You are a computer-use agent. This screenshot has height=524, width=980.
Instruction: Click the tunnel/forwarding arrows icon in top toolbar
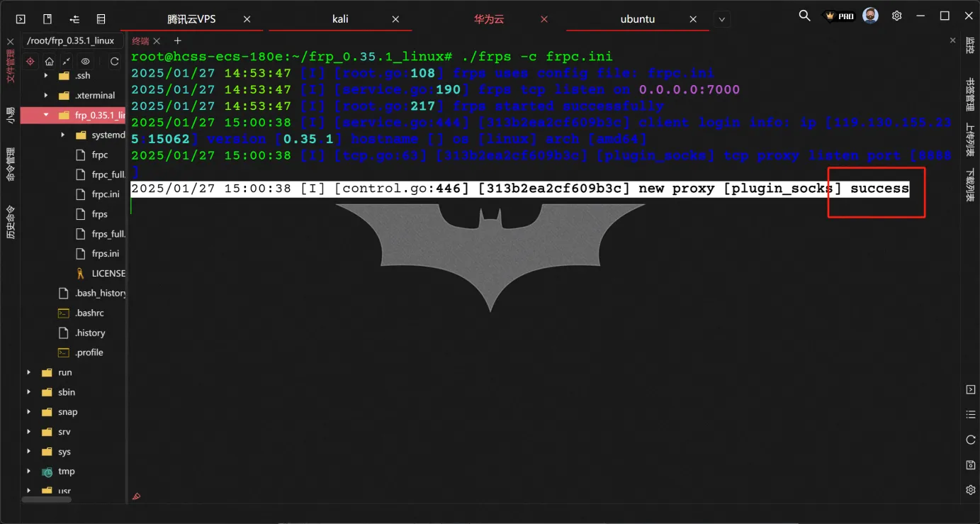click(x=74, y=19)
